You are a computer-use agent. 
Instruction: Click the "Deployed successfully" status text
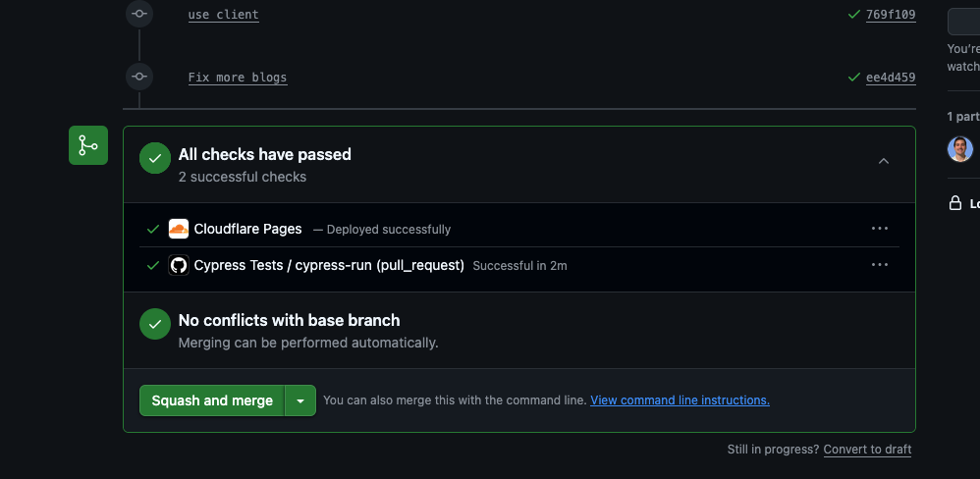pos(389,230)
